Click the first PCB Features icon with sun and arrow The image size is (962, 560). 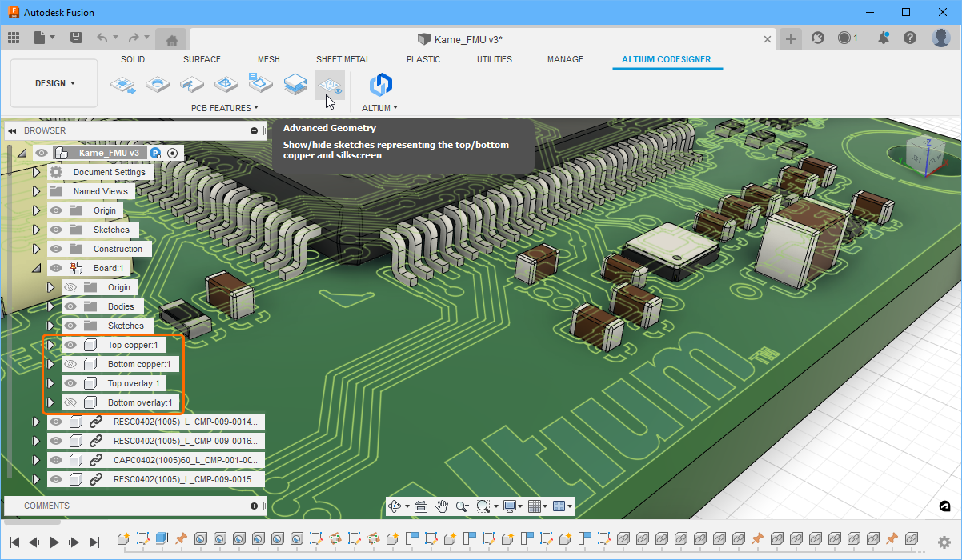pyautogui.click(x=122, y=83)
